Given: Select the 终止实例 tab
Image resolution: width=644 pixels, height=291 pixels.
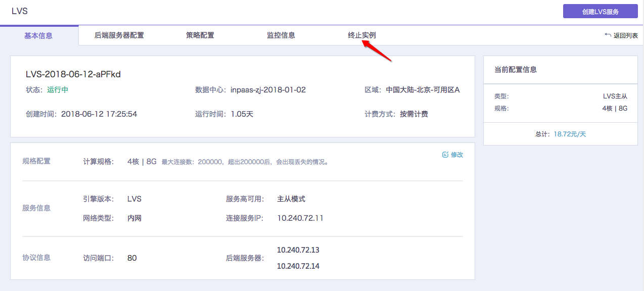Looking at the screenshot, I should coord(362,35).
